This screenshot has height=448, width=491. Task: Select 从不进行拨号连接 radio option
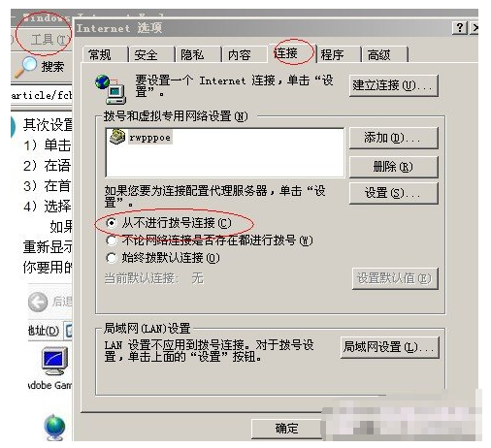pos(112,223)
